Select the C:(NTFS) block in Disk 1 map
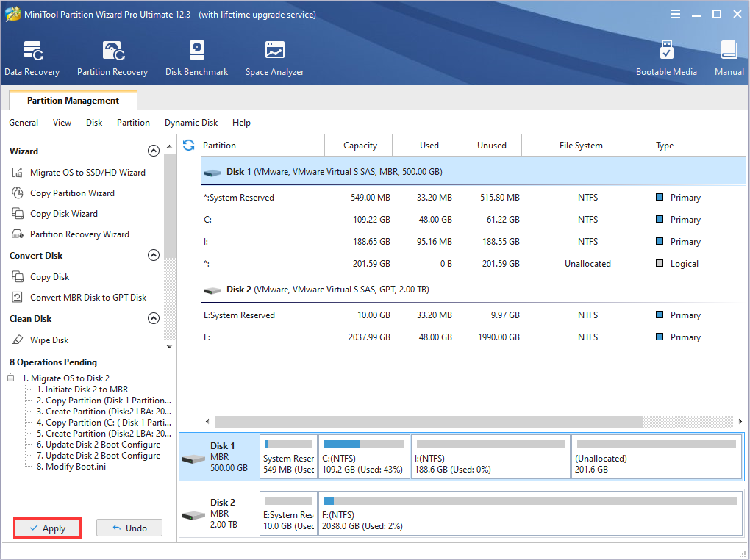Viewport: 750px width, 560px height. pos(364,456)
